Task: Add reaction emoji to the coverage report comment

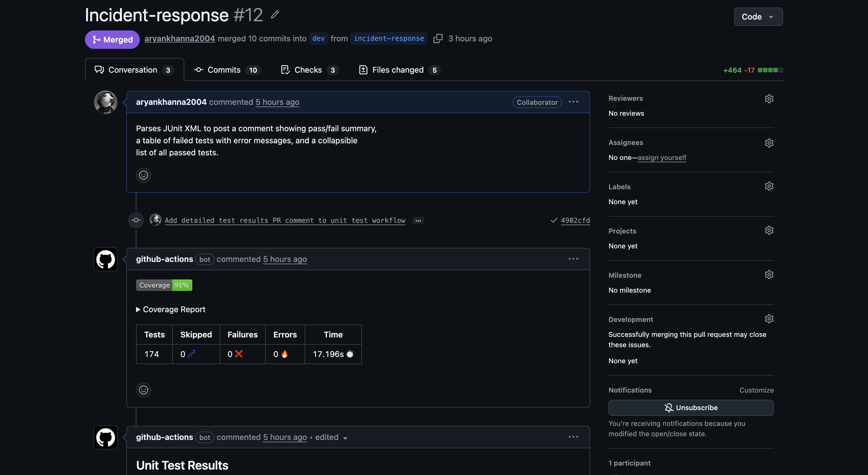Action: click(x=143, y=390)
